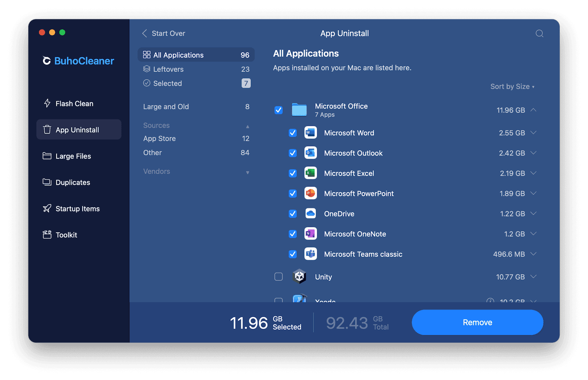Viewport: 588px width, 380px height.
Task: Click the OneDrive cloud app icon
Action: pos(311,213)
